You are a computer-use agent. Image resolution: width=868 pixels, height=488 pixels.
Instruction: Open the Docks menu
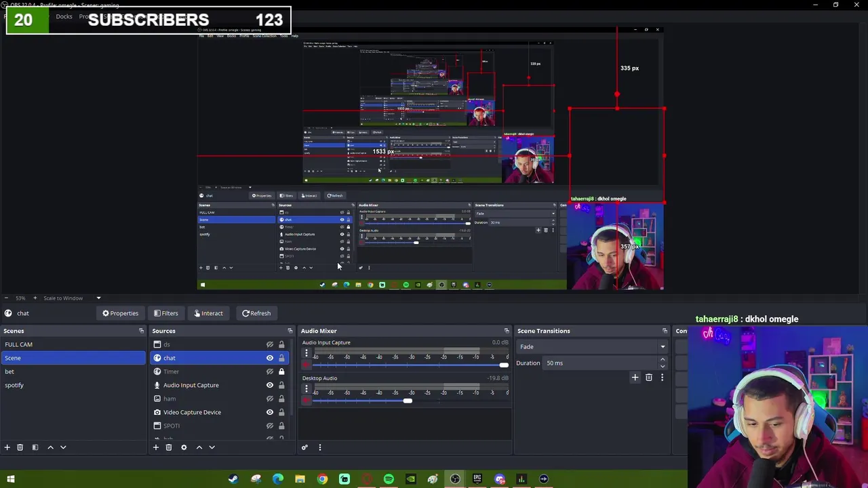tap(64, 16)
